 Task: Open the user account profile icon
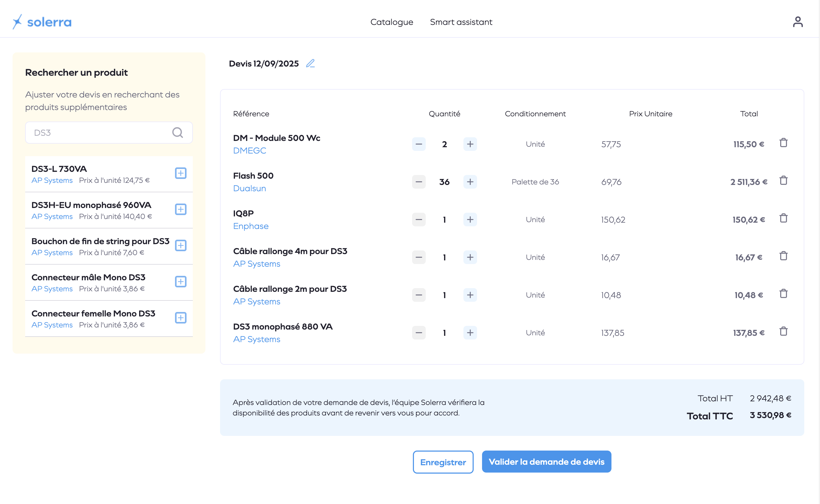797,22
